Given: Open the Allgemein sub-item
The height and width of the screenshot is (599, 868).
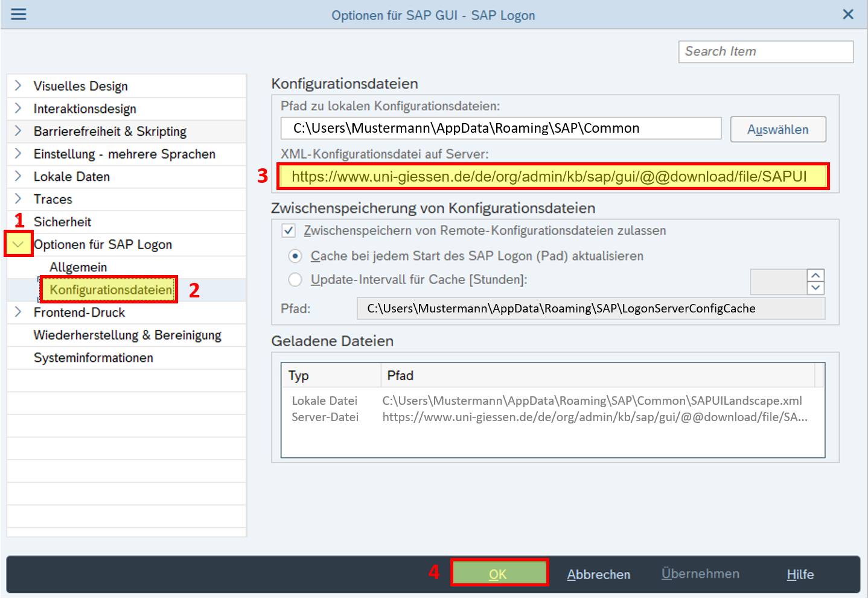Looking at the screenshot, I should (x=78, y=267).
